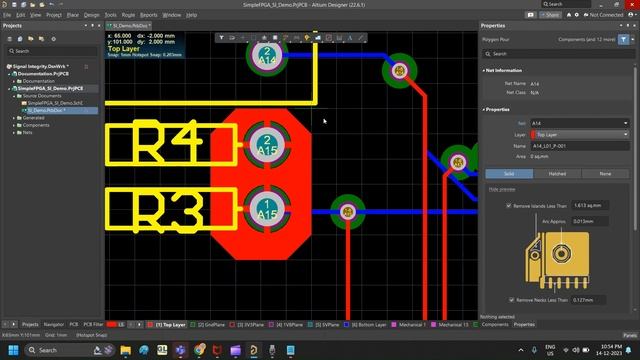The height and width of the screenshot is (360, 640).
Task: Toggle visibility of [6] Bottom Layer swatch
Action: click(346, 325)
